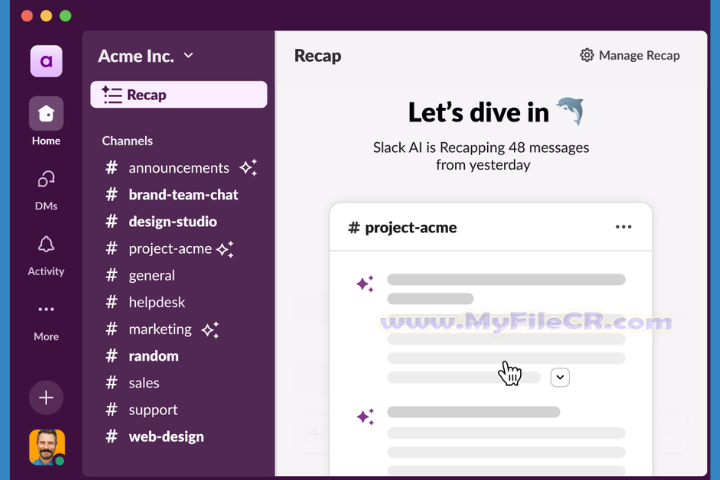Open Manage Recap settings
This screenshot has height=480, width=720.
pos(630,55)
